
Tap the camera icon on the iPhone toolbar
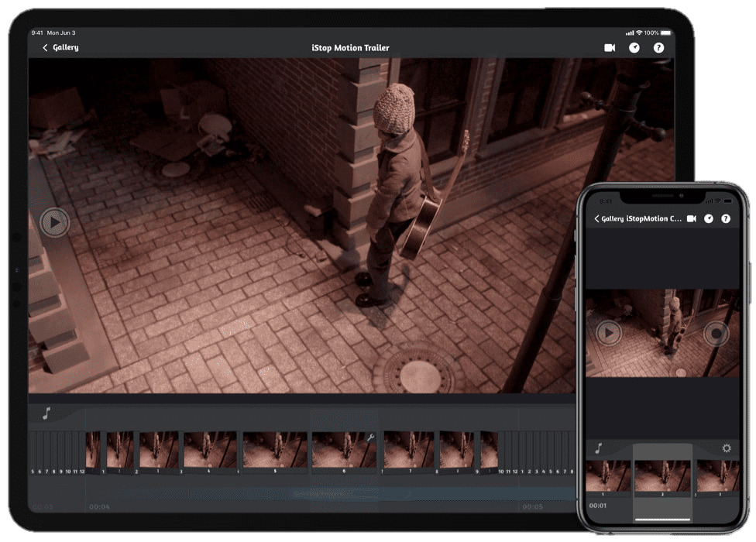pos(692,218)
